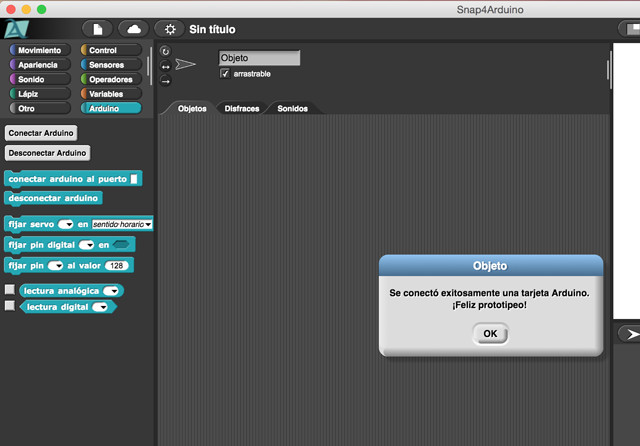Click the sprite arrow icon below stage
The width and height of the screenshot is (640, 446).
pos(631,334)
